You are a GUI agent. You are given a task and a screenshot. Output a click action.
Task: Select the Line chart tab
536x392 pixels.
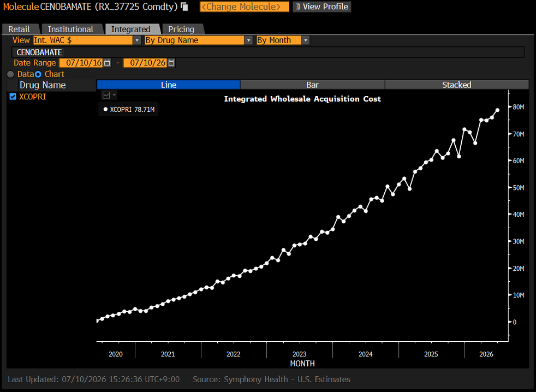(x=169, y=85)
